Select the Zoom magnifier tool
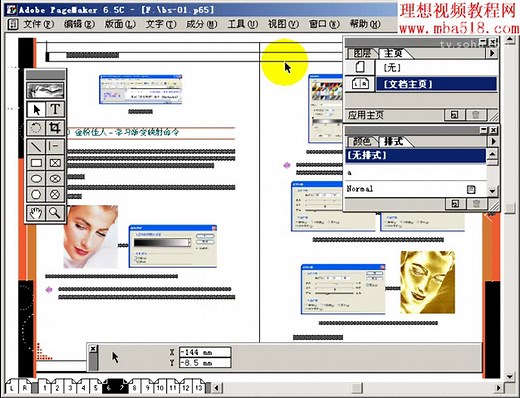The image size is (520, 398). [55, 213]
